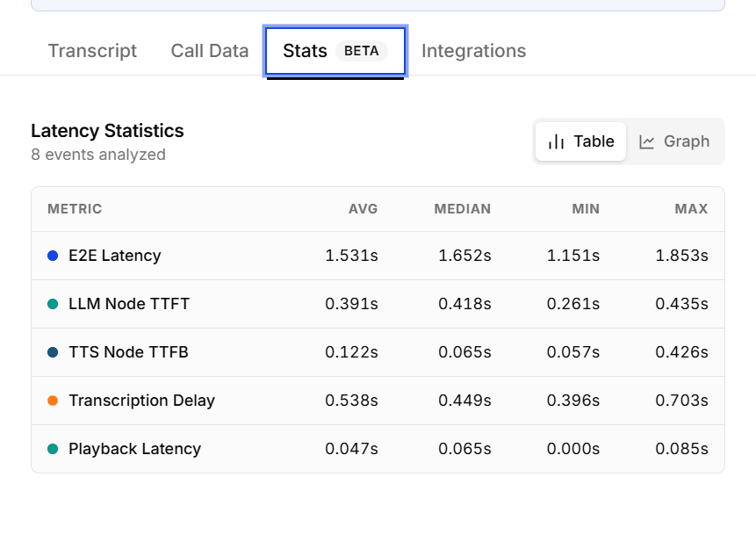Click Playback Latency median value
This screenshot has height=542, width=756.
click(464, 449)
